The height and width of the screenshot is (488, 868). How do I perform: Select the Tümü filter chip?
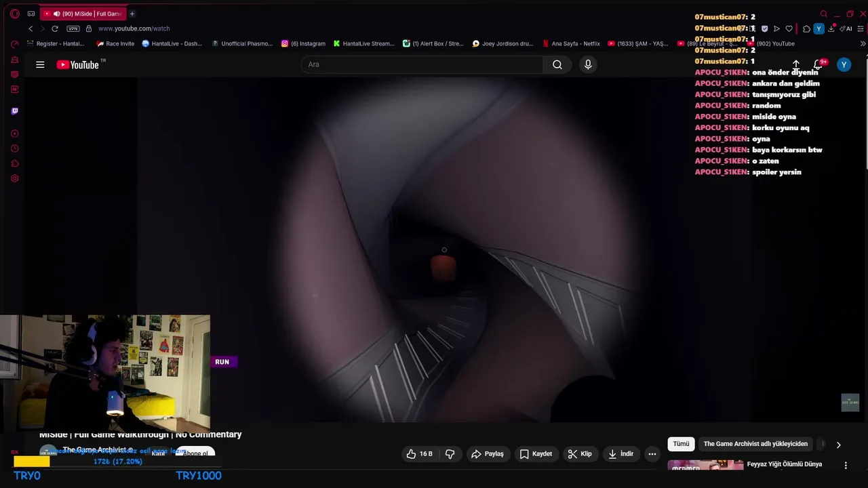click(x=681, y=444)
